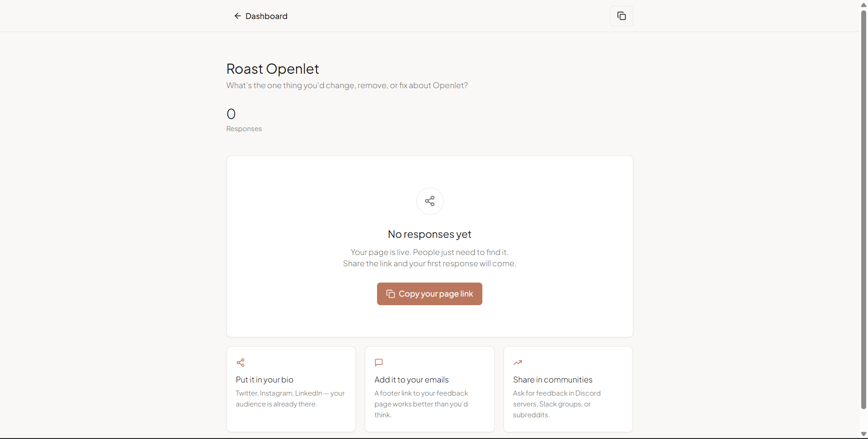Select the "Put it in your bio" card
The image size is (868, 439).
coord(291,389)
